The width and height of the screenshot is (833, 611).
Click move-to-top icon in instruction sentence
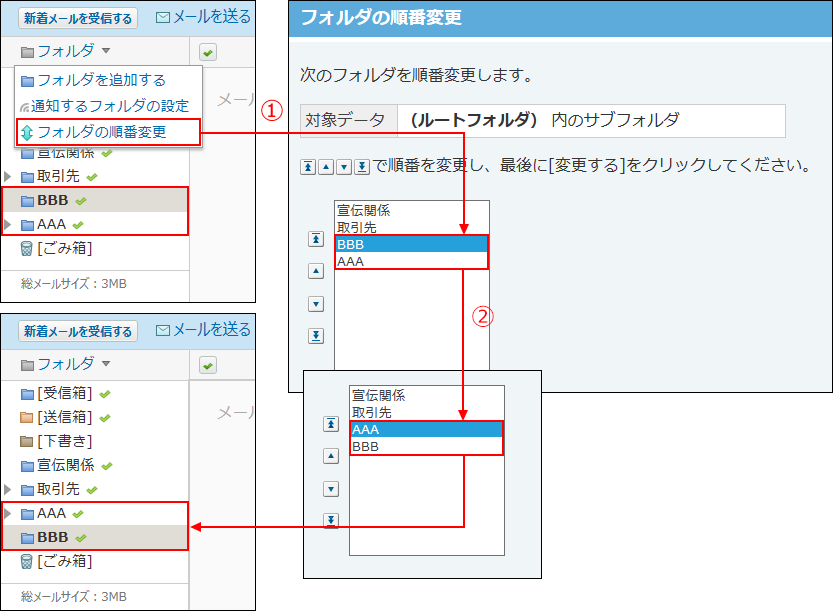[308, 167]
